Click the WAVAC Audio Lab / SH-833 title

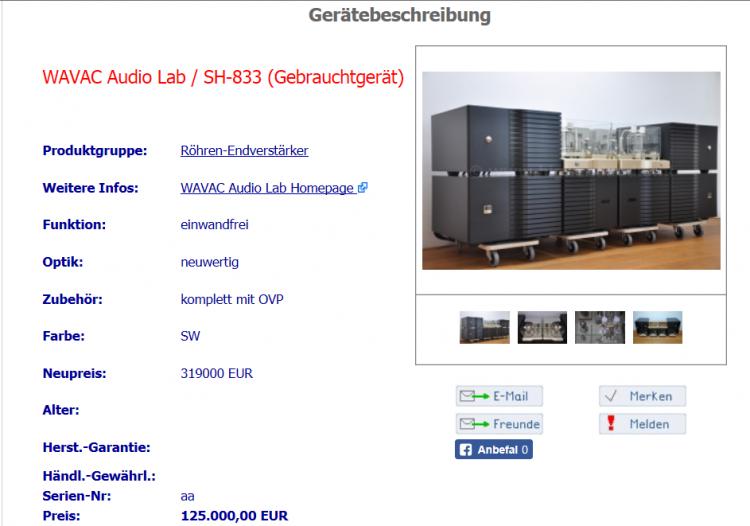[x=223, y=77]
